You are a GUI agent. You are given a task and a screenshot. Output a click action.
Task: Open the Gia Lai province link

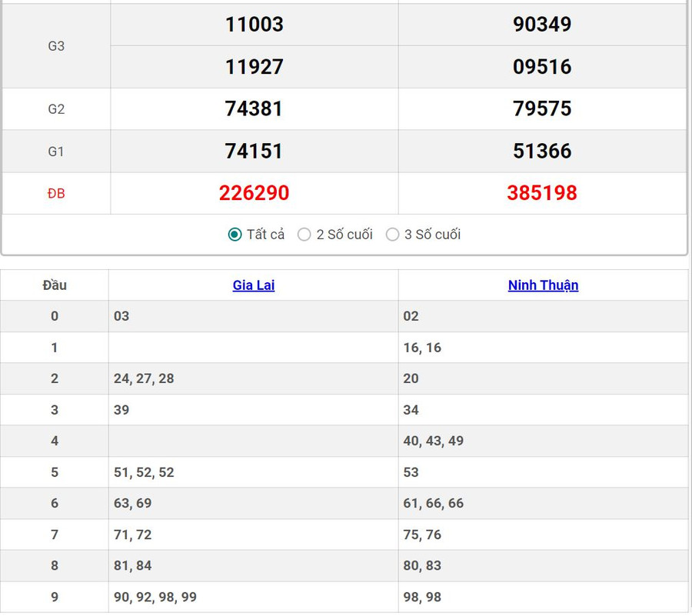click(x=253, y=285)
